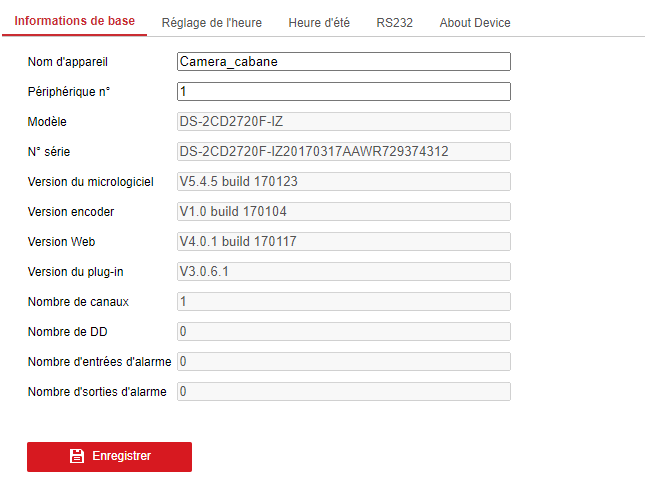Click the Version Web field

tap(343, 242)
